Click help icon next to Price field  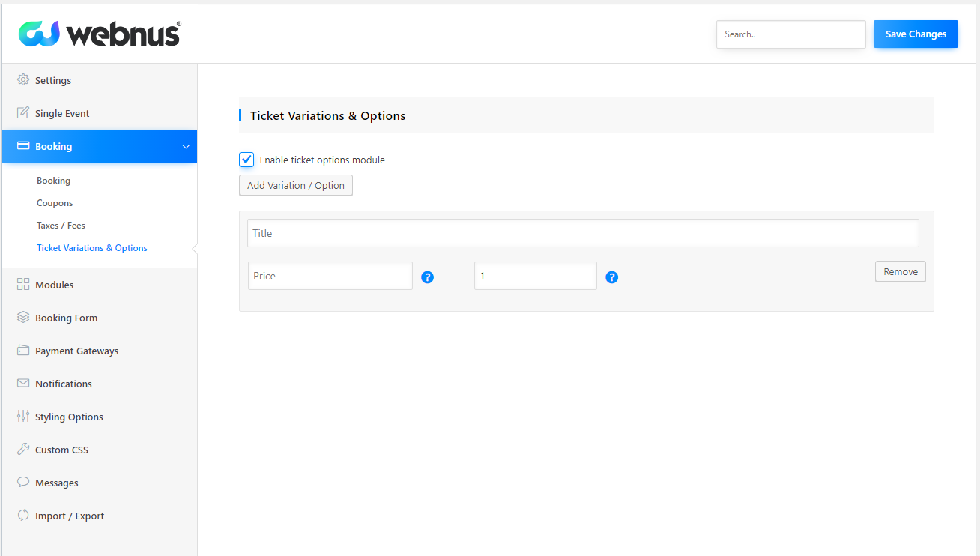(x=428, y=277)
